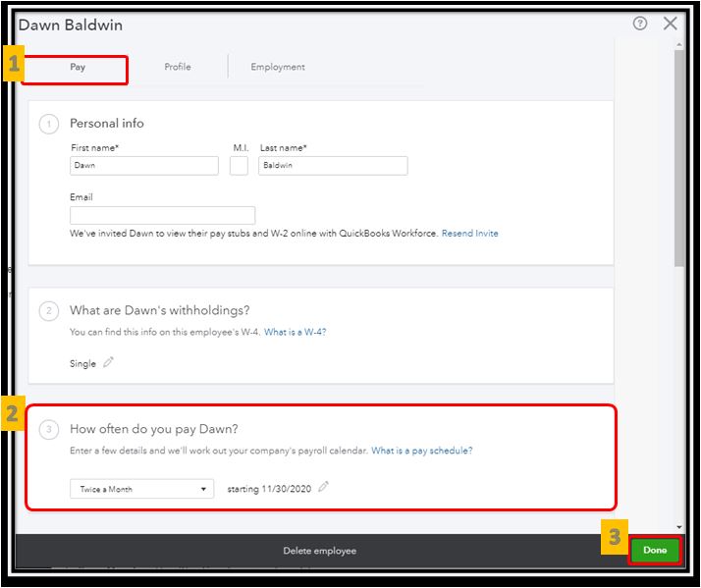This screenshot has height=588, width=701.
Task: Edit withholdings with the pencil icon next to Single
Action: click(x=108, y=362)
